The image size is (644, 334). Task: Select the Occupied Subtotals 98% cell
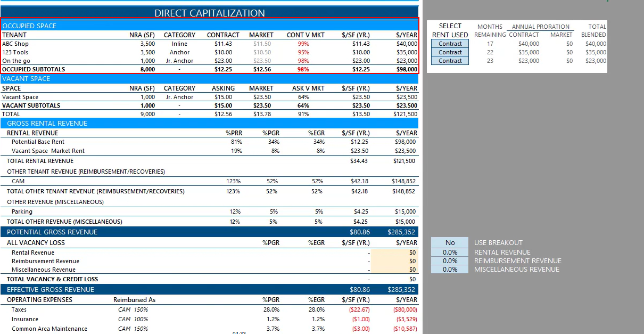[303, 69]
